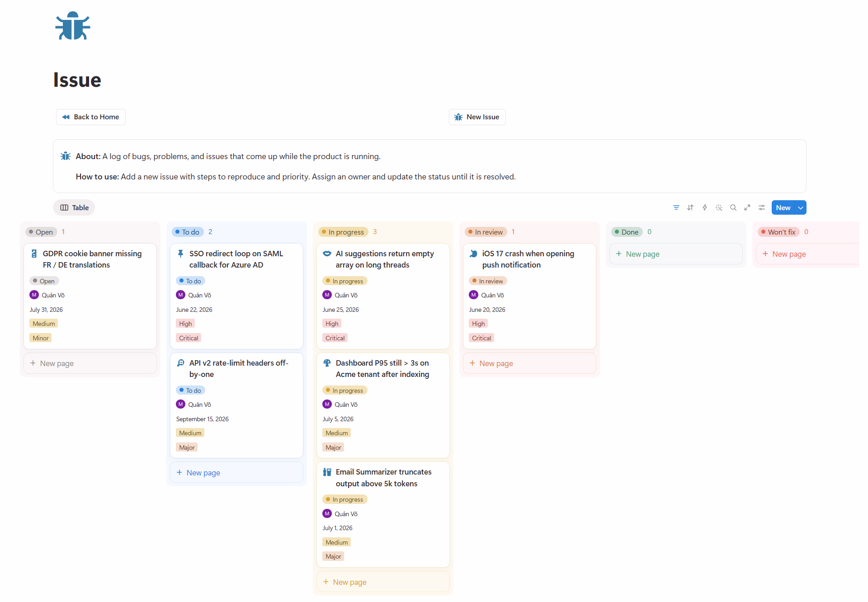This screenshot has width=868, height=602.
Task: Open the automations lightning bolt icon
Action: point(704,207)
